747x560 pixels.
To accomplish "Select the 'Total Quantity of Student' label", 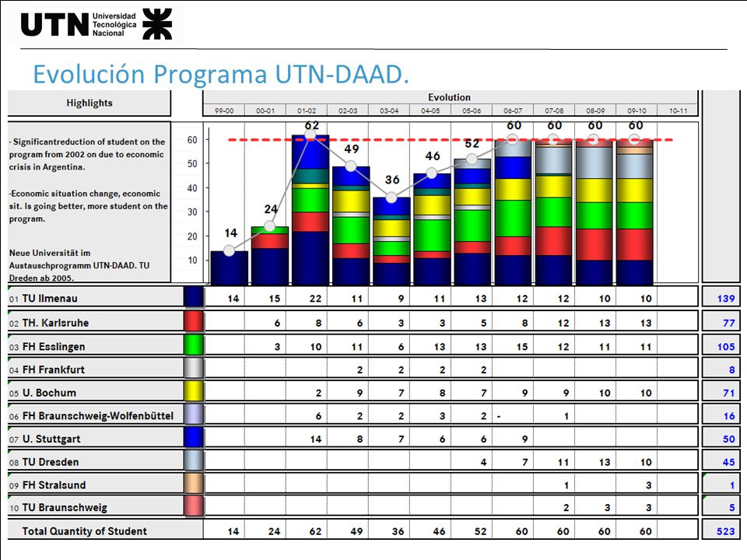I will tap(84, 531).
